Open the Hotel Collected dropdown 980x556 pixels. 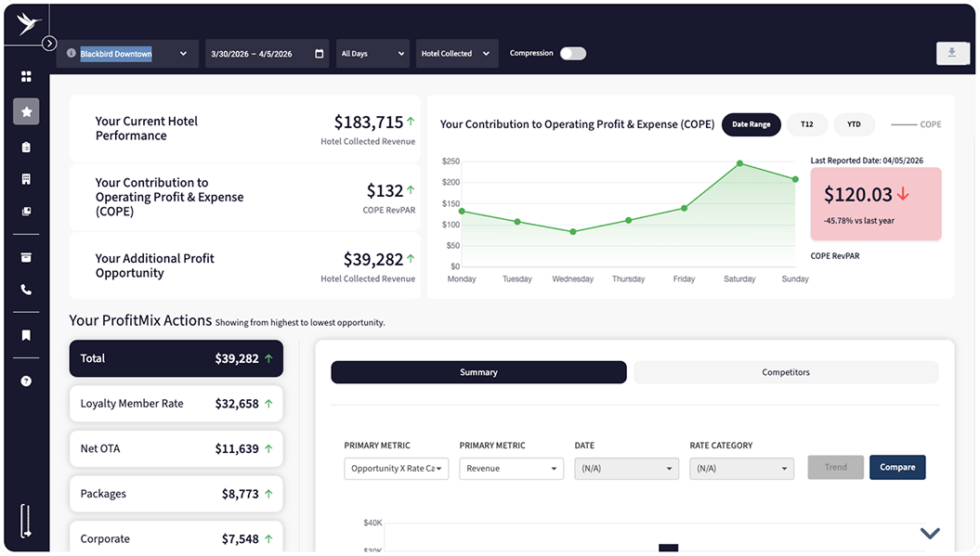455,54
